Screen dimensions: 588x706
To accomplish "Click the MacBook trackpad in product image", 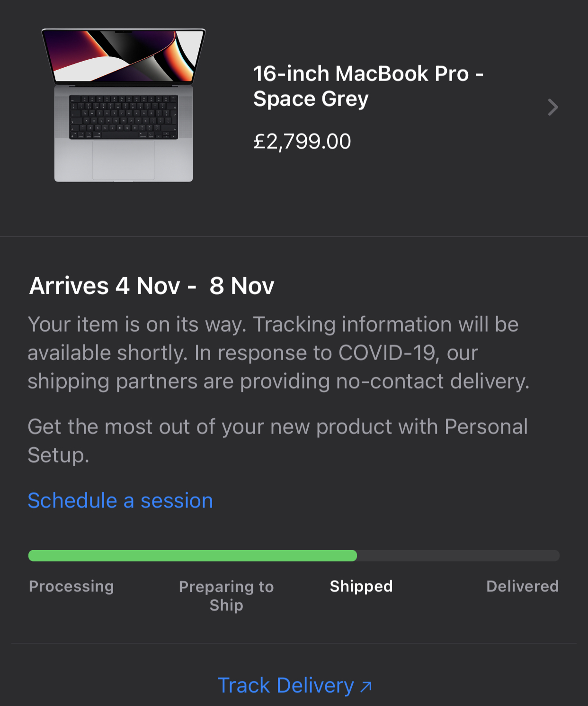I will click(x=124, y=160).
